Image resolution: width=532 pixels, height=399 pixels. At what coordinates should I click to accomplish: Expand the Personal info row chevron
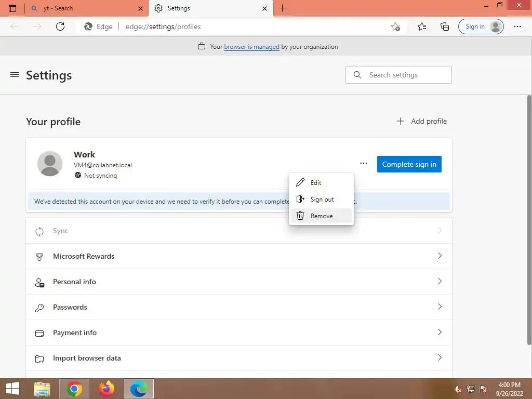440,281
